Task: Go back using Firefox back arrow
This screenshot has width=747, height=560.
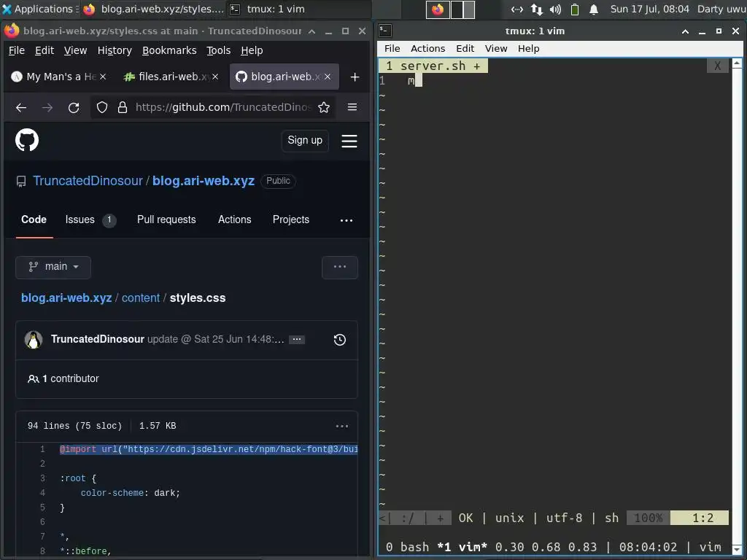Action: pyautogui.click(x=21, y=108)
